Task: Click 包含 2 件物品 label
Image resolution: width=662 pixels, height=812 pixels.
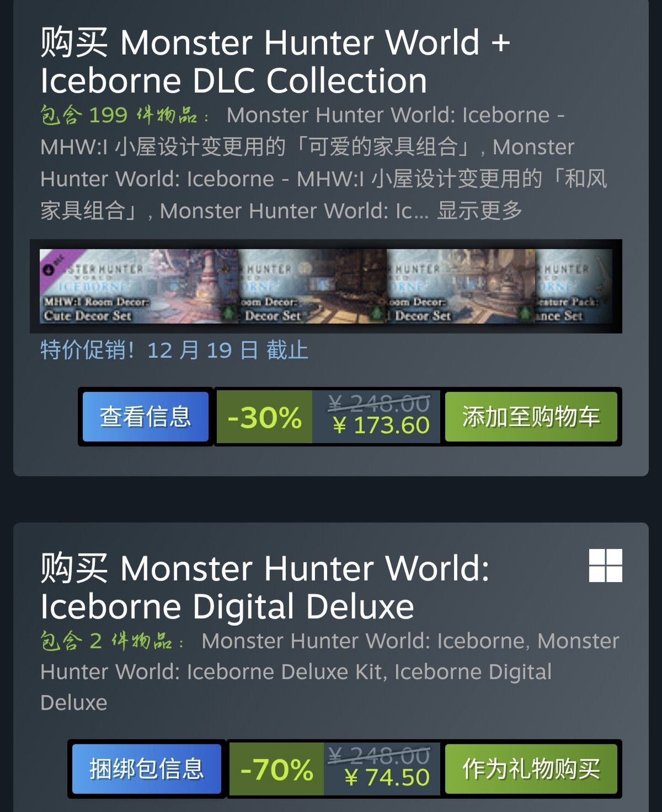Action: click(112, 641)
